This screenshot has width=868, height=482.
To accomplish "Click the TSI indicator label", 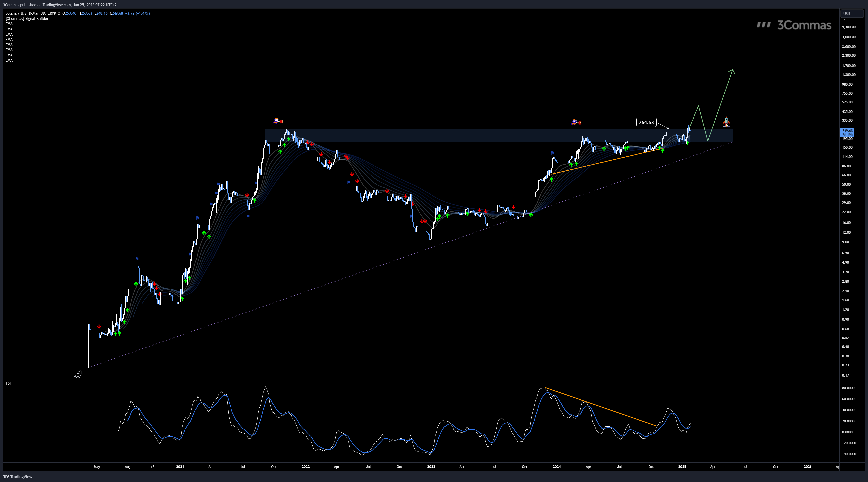I will coord(8,383).
